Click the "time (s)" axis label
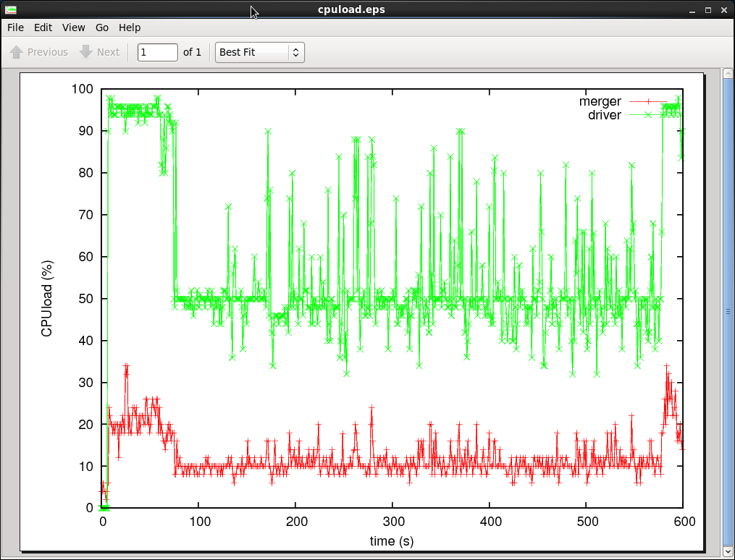The image size is (735, 560). 392,540
